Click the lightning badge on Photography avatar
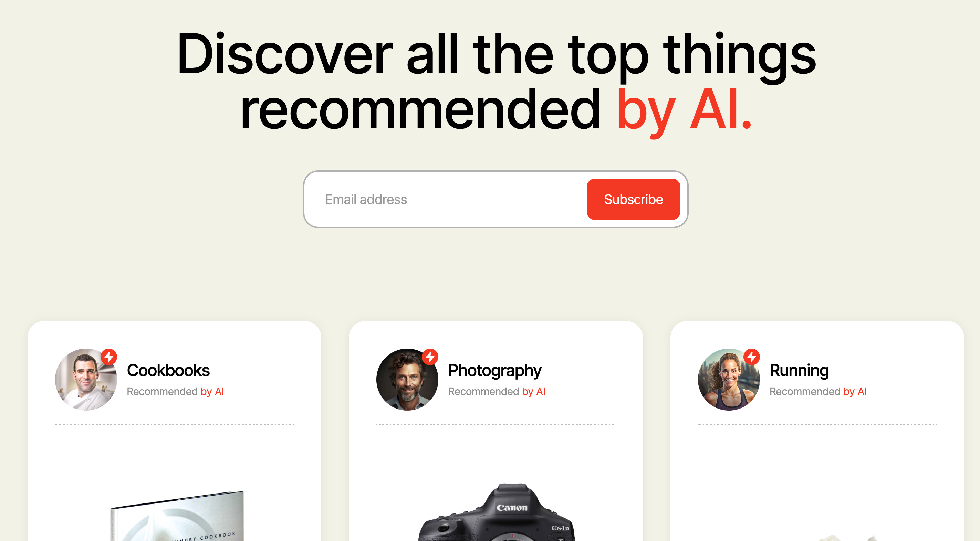The height and width of the screenshot is (541, 980). tap(430, 357)
